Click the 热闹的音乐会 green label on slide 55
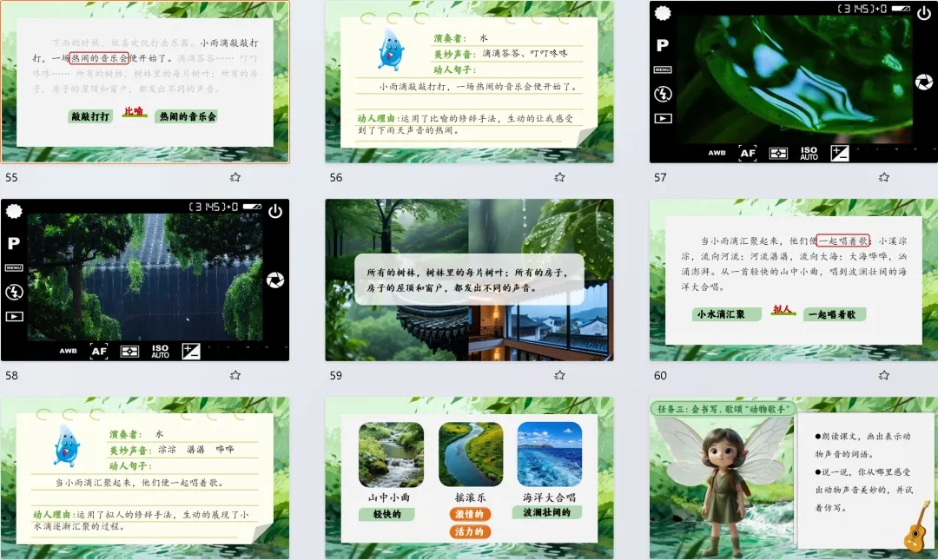Viewport: 938px width, 560px height. (188, 116)
